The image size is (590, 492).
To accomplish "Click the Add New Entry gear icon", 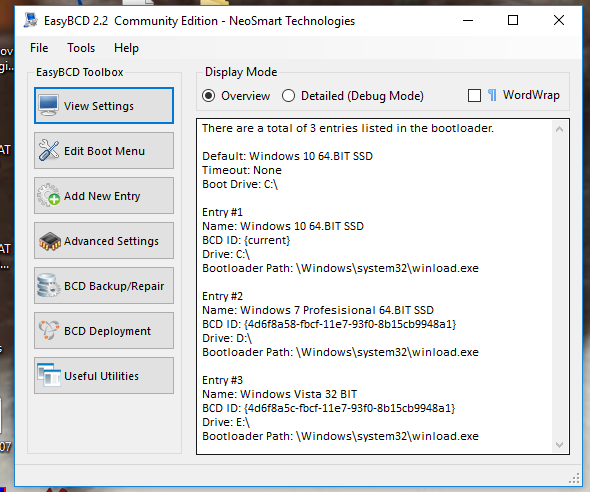I will [49, 195].
